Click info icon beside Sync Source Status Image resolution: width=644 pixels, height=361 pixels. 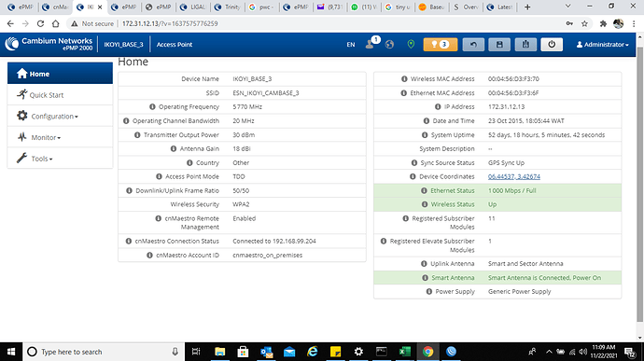[x=414, y=162]
